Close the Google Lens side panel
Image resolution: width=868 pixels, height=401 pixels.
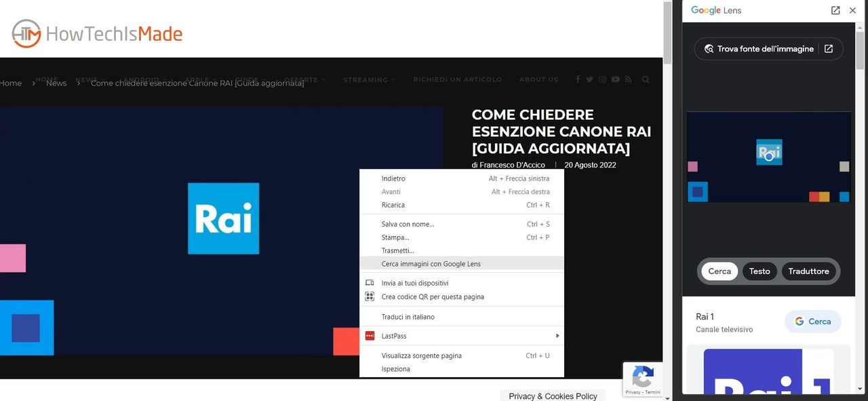(852, 10)
